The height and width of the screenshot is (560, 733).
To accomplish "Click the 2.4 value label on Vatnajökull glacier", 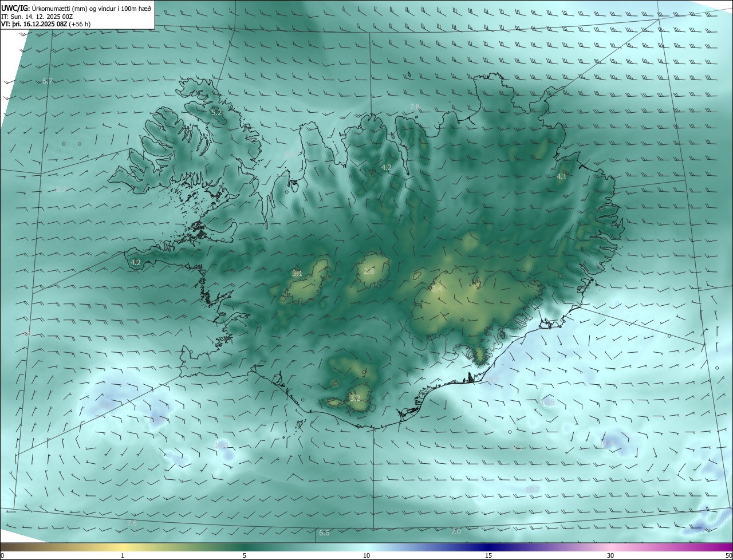I will click(437, 290).
